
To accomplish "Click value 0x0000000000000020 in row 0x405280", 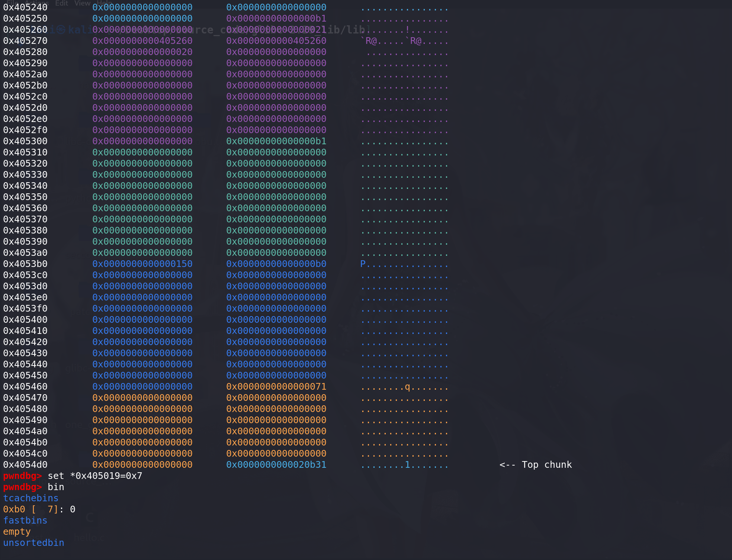I will (x=142, y=52).
